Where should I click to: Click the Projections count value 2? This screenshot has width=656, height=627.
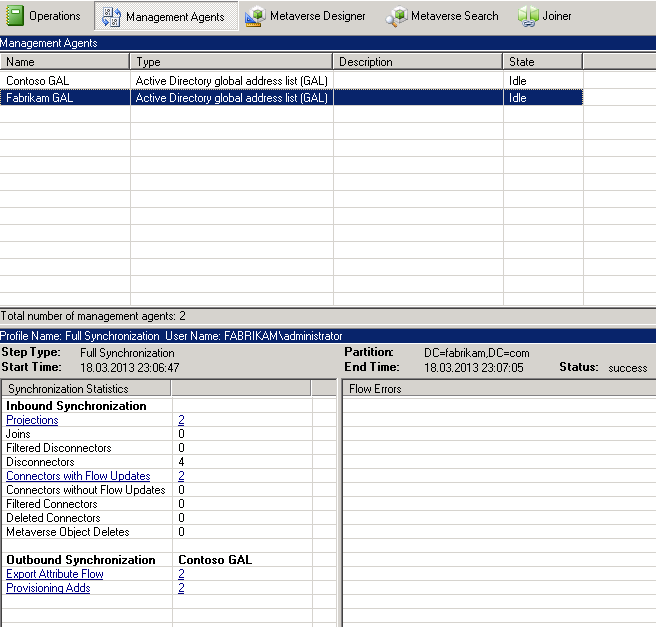click(x=181, y=420)
